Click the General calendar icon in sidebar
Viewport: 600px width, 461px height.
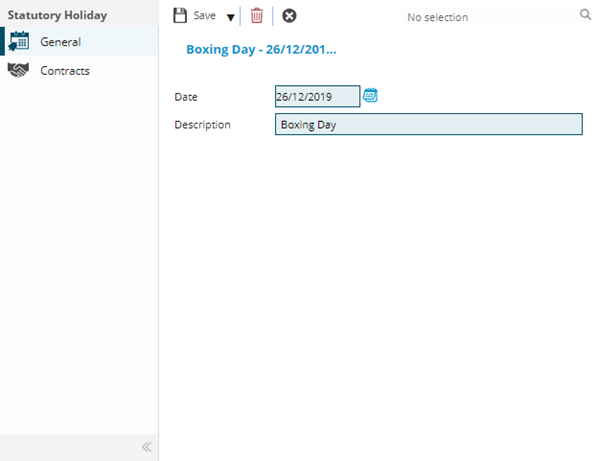tap(19, 42)
